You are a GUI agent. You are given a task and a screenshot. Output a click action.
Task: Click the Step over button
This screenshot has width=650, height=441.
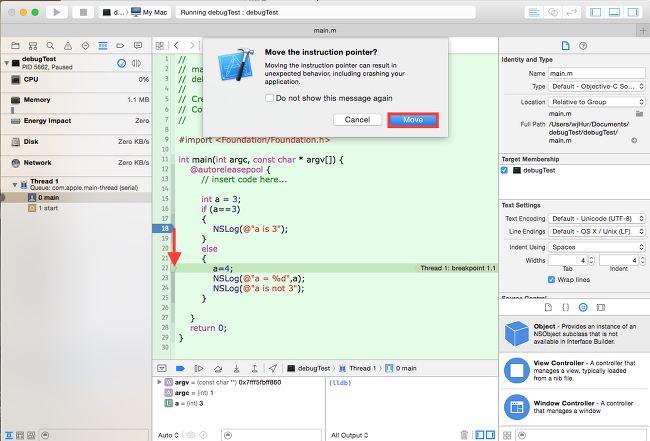coord(218,368)
